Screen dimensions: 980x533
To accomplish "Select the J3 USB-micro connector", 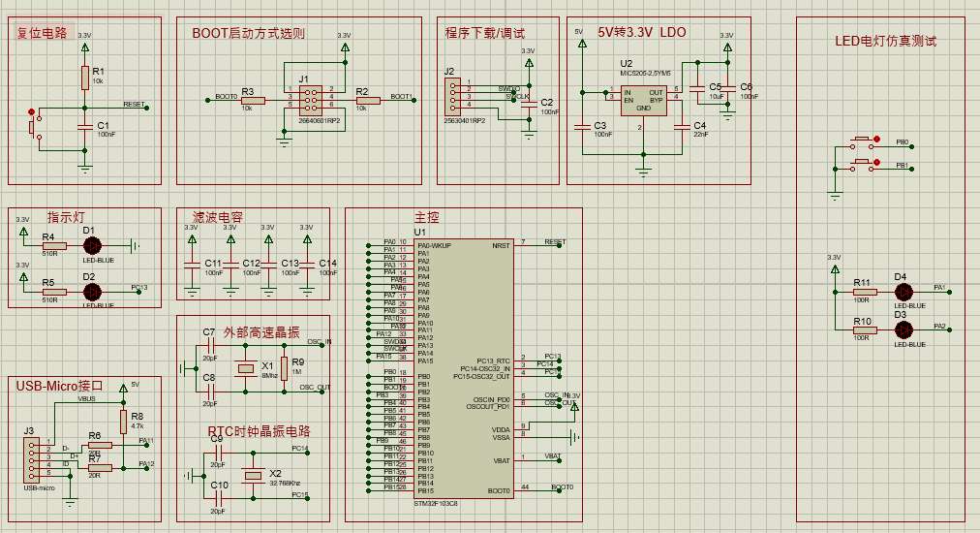I will (31, 460).
